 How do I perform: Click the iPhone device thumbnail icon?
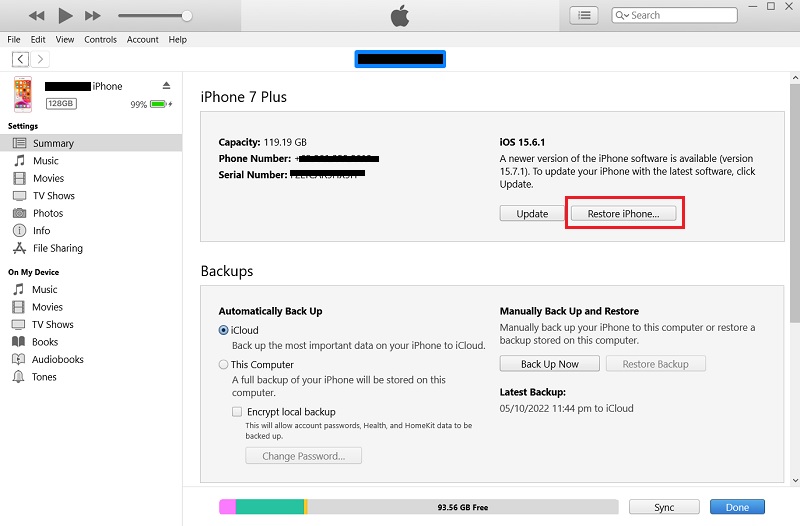click(x=22, y=94)
